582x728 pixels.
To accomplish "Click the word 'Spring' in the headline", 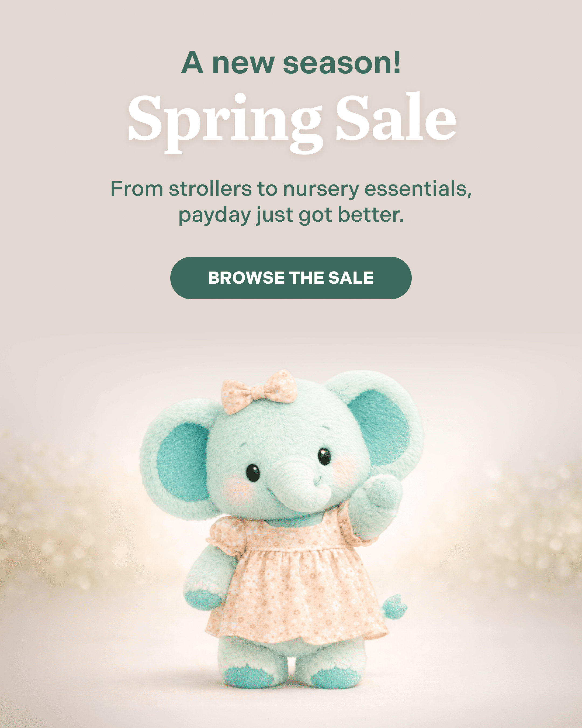I will point(225,123).
